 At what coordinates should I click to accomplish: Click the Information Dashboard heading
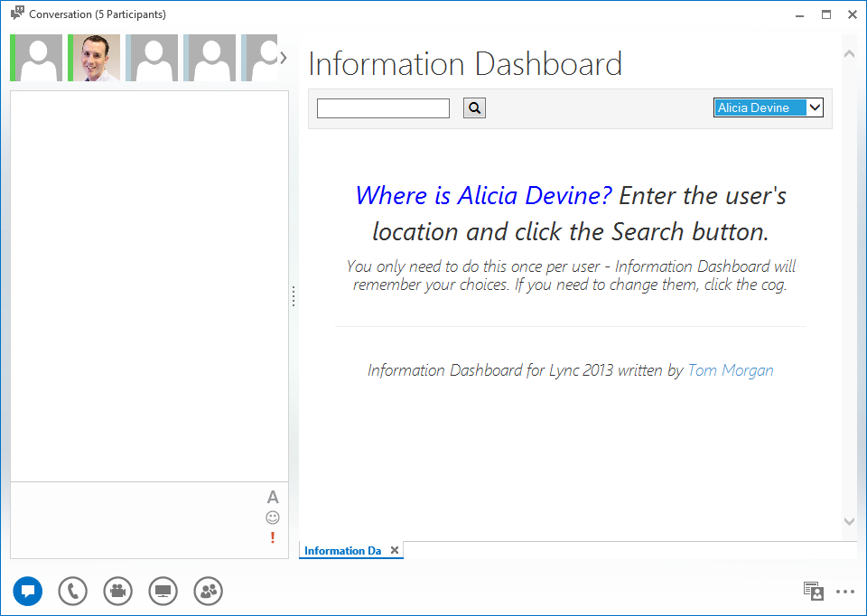point(465,63)
